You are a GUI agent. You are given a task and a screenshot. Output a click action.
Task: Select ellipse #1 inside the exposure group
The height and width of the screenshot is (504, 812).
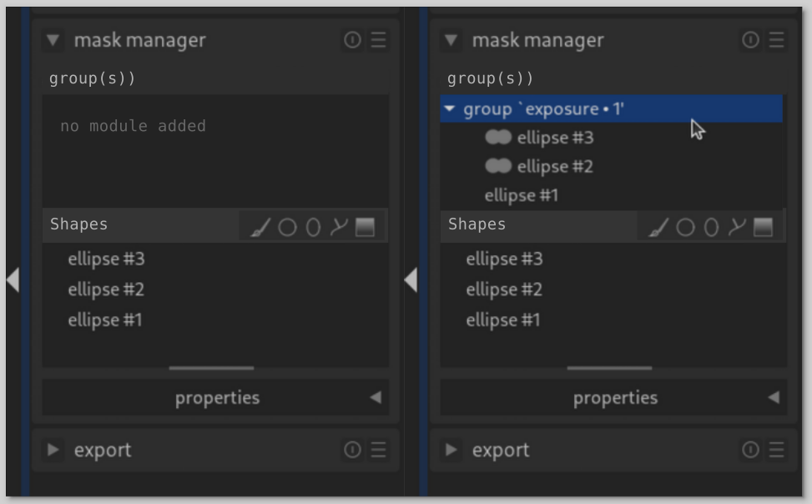pyautogui.click(x=521, y=196)
